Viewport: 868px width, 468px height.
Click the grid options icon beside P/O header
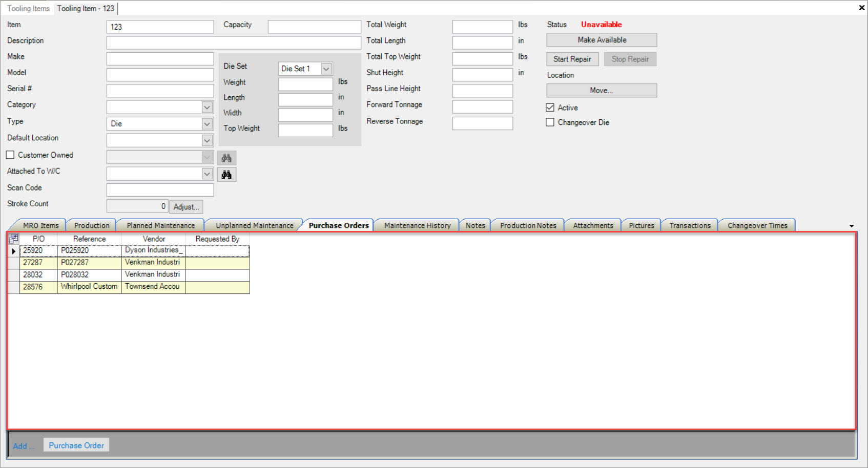(x=14, y=239)
